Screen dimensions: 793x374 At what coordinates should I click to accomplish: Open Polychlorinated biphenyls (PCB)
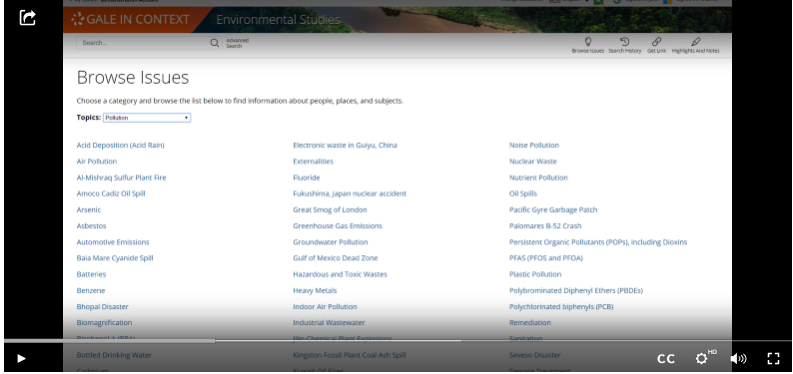[x=561, y=306]
